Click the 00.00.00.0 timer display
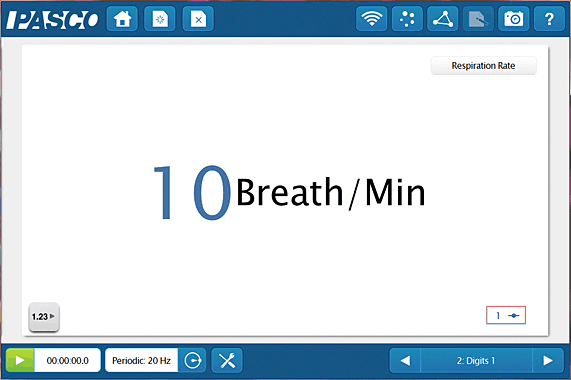Viewport: 571px width, 380px height. 67,360
